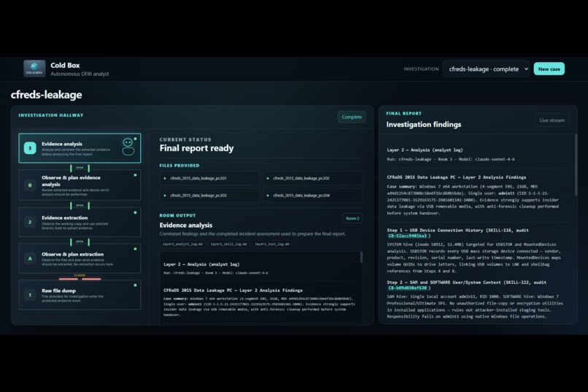588x392 pixels.
Task: Click the room output log scrollbar
Action: [361, 257]
